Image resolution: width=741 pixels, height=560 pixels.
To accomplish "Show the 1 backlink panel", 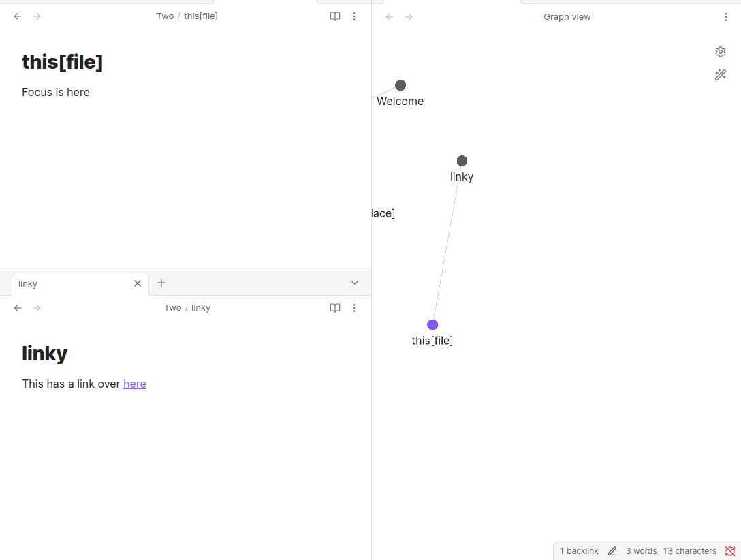I will [x=579, y=551].
